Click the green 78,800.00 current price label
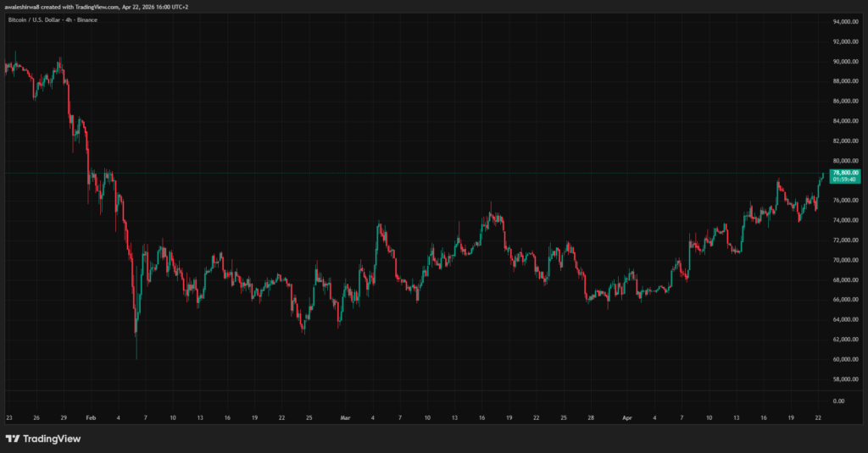Screen dimensions: 868x453 click(847, 173)
